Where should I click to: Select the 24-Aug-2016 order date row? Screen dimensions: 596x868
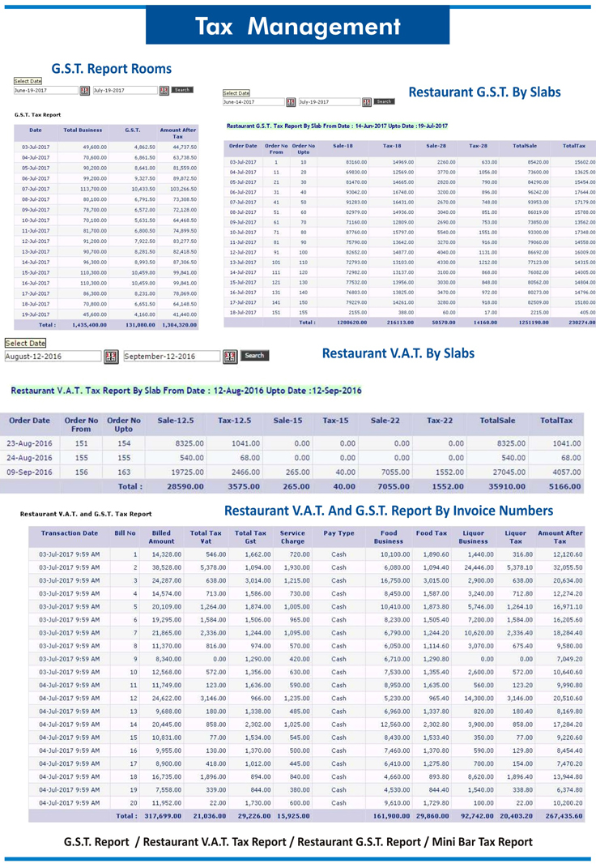coord(292,458)
